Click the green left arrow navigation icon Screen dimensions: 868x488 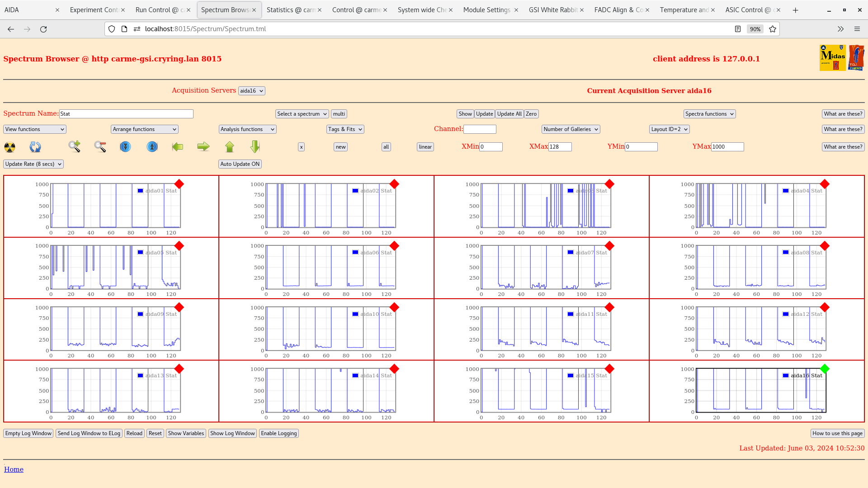point(177,146)
